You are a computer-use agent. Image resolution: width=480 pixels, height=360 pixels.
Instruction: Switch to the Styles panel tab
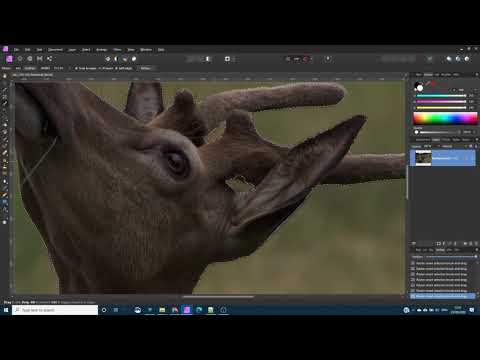tap(456, 140)
